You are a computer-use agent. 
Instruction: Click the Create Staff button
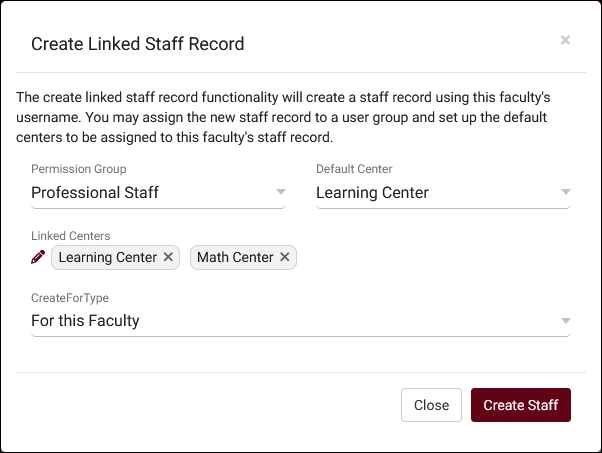coord(520,405)
